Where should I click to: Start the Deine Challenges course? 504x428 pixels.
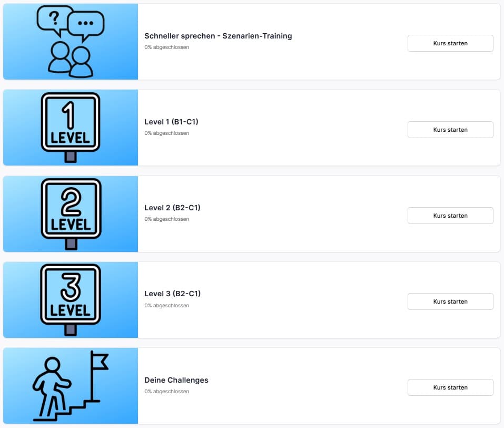point(450,387)
